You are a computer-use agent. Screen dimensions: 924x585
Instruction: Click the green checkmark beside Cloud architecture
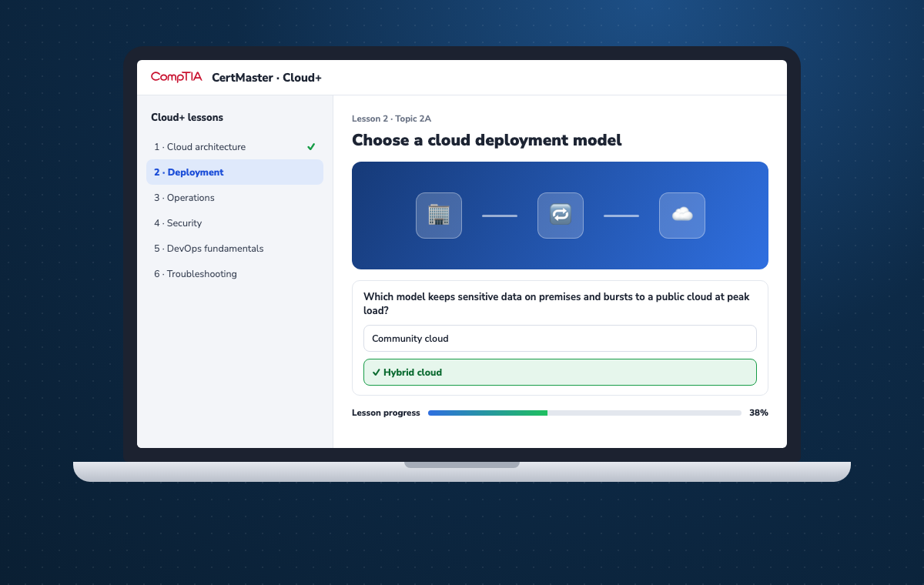coord(311,147)
